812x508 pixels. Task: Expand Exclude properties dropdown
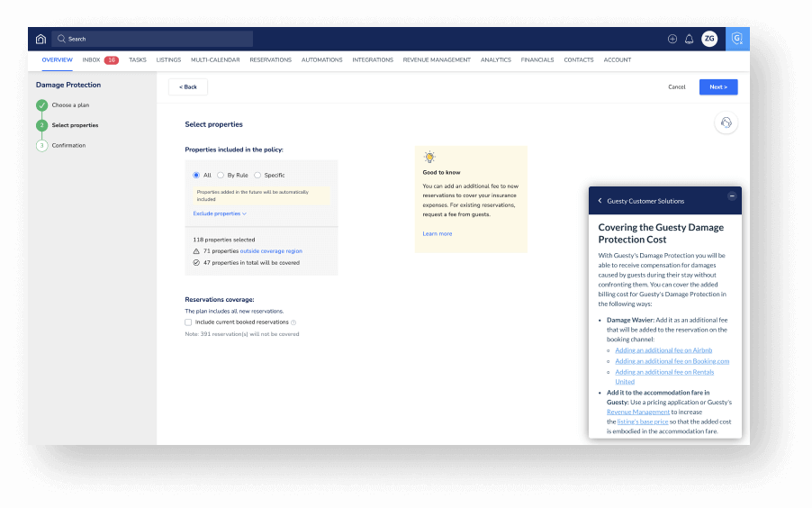tap(220, 213)
